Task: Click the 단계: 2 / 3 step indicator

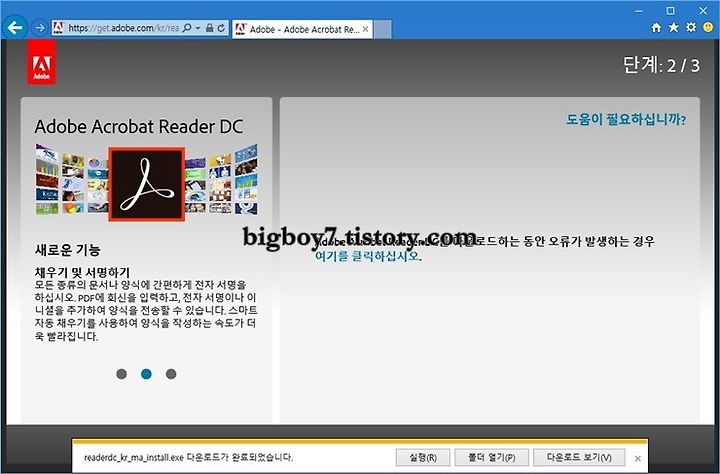Action: pos(661,65)
